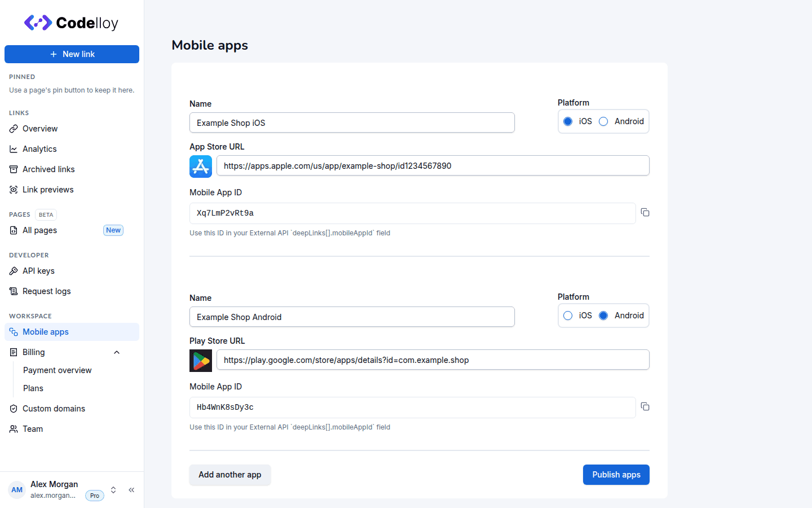Select iOS platform for Example Shop Android

(568, 316)
